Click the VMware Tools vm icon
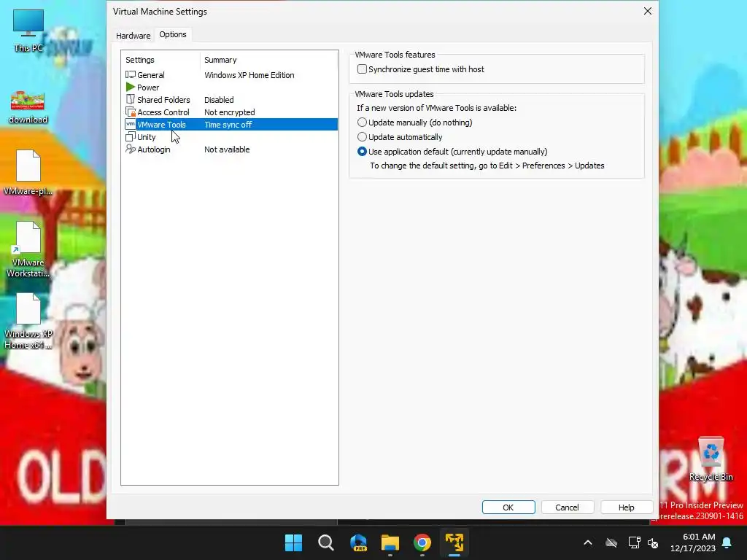 (130, 124)
